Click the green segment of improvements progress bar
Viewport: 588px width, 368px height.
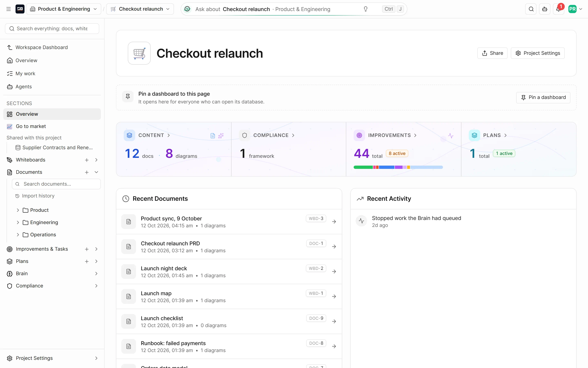coord(363,167)
